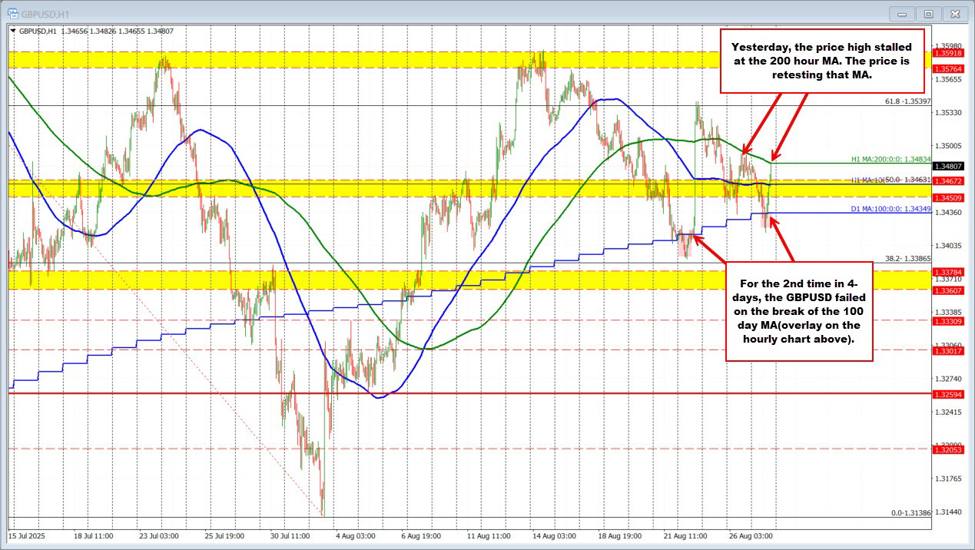
Task: Click the Fibonacci label 0.0-1.31386
Action: 910,513
